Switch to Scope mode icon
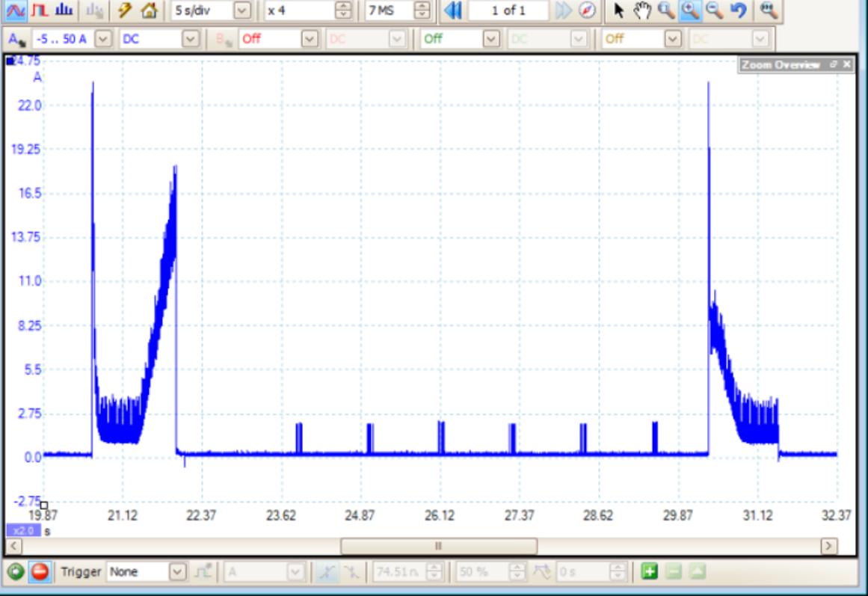This screenshot has width=868, height=596. click(x=16, y=10)
